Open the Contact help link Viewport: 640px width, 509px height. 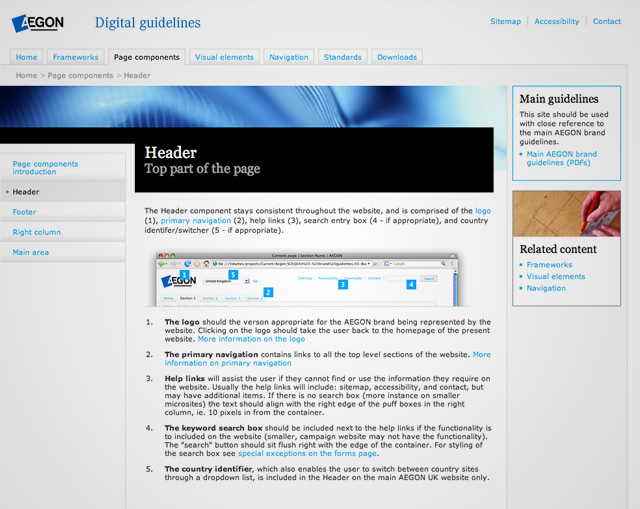(x=607, y=21)
